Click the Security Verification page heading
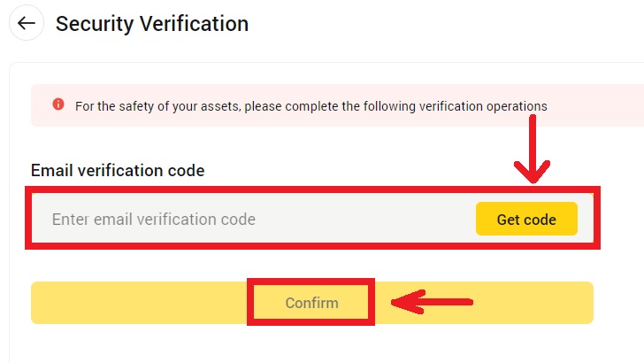 (151, 24)
